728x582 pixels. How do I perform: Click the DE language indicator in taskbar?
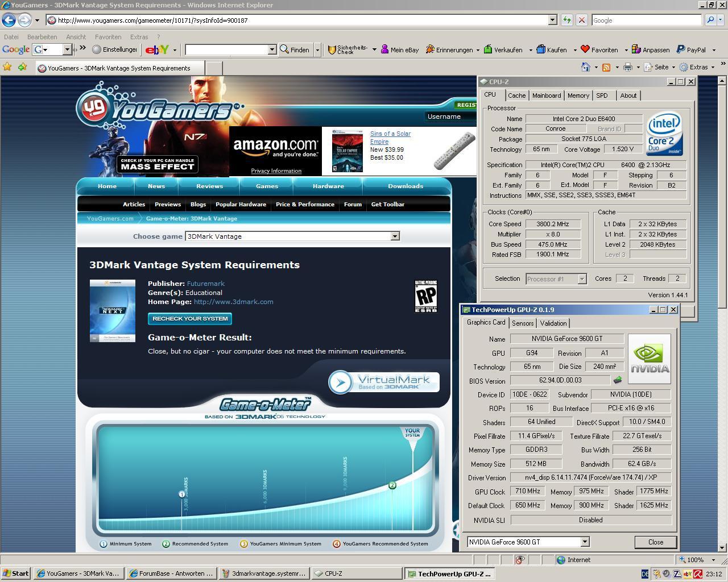click(645, 574)
